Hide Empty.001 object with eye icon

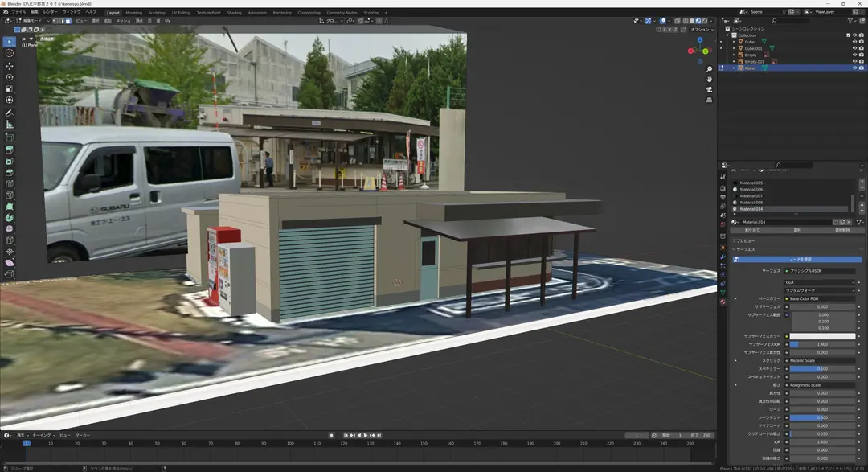(x=854, y=61)
